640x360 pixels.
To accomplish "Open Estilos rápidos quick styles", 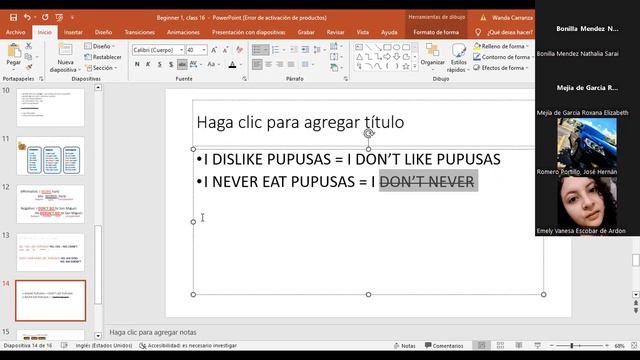I will pyautogui.click(x=458, y=58).
